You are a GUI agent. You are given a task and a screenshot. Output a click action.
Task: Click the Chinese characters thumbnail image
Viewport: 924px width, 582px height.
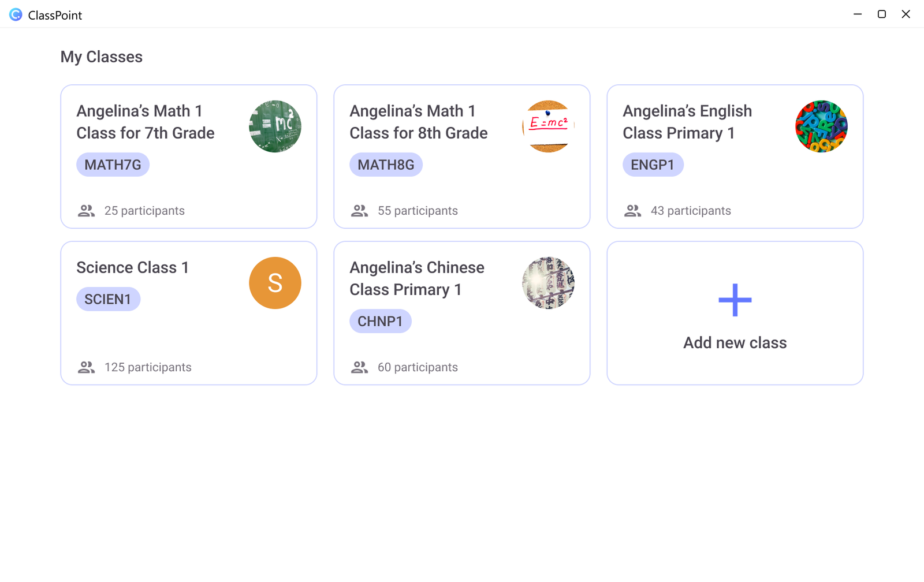[548, 283]
